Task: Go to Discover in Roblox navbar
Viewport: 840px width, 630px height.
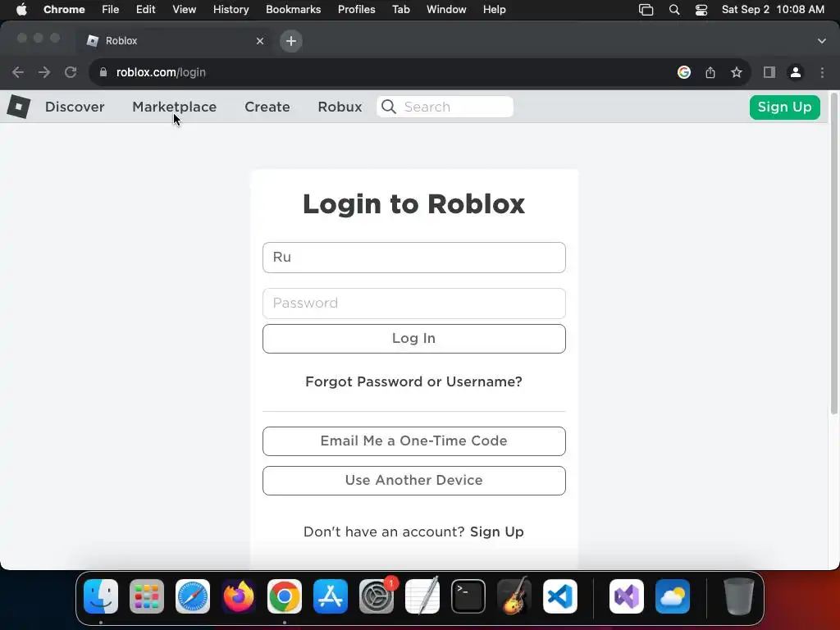Action: pos(75,107)
